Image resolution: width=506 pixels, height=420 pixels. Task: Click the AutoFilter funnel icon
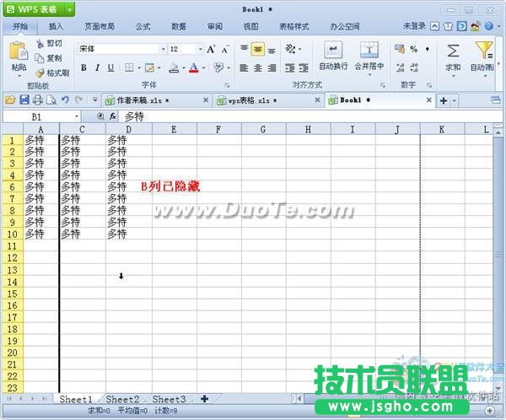click(483, 50)
